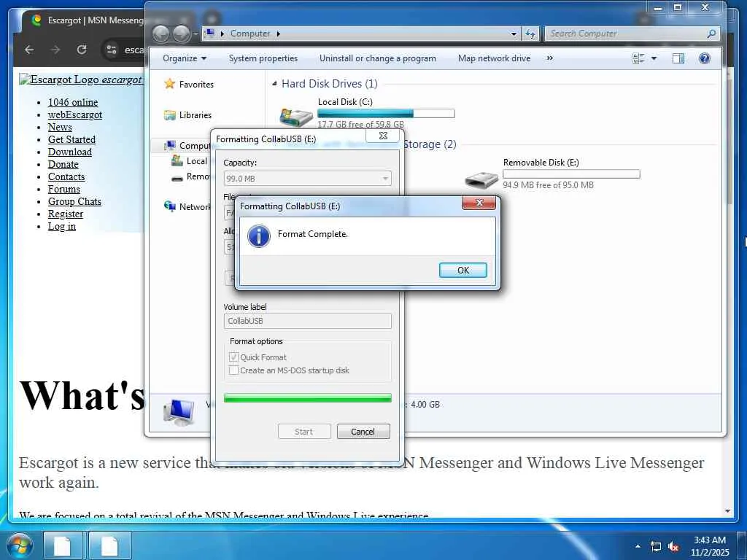Image resolution: width=747 pixels, height=560 pixels.
Task: Open the Log in link
Action: (x=62, y=226)
